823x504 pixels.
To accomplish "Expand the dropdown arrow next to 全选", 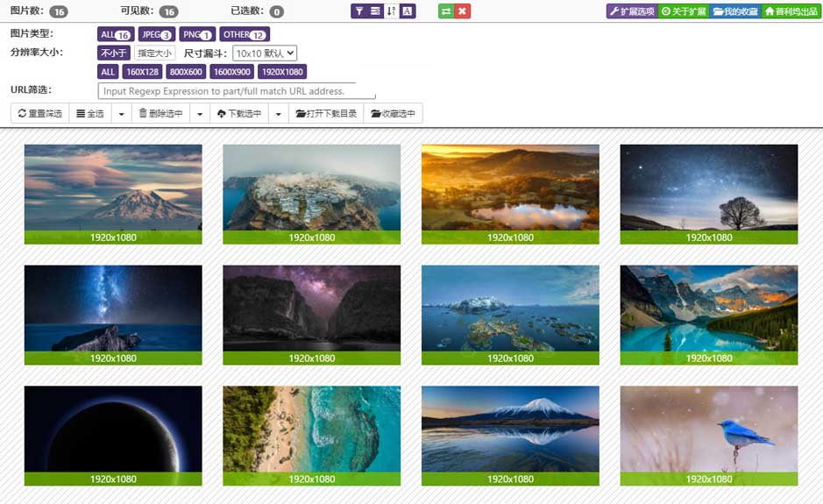I will point(121,113).
